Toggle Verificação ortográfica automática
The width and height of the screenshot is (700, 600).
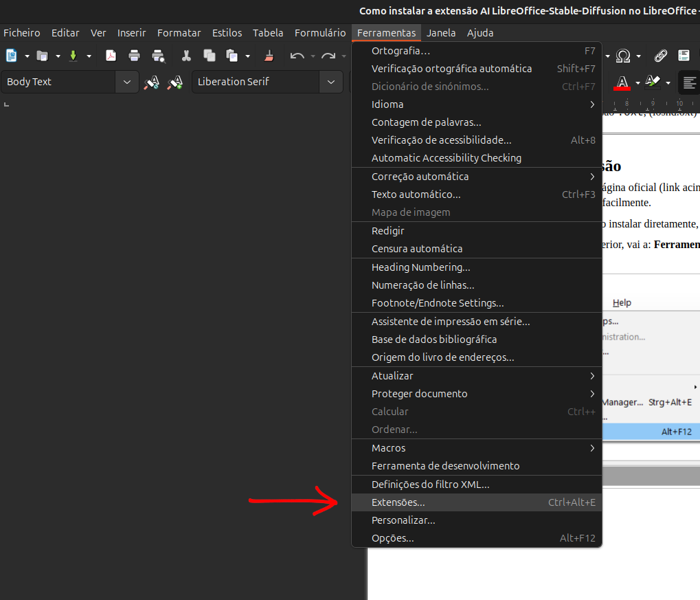(451, 69)
